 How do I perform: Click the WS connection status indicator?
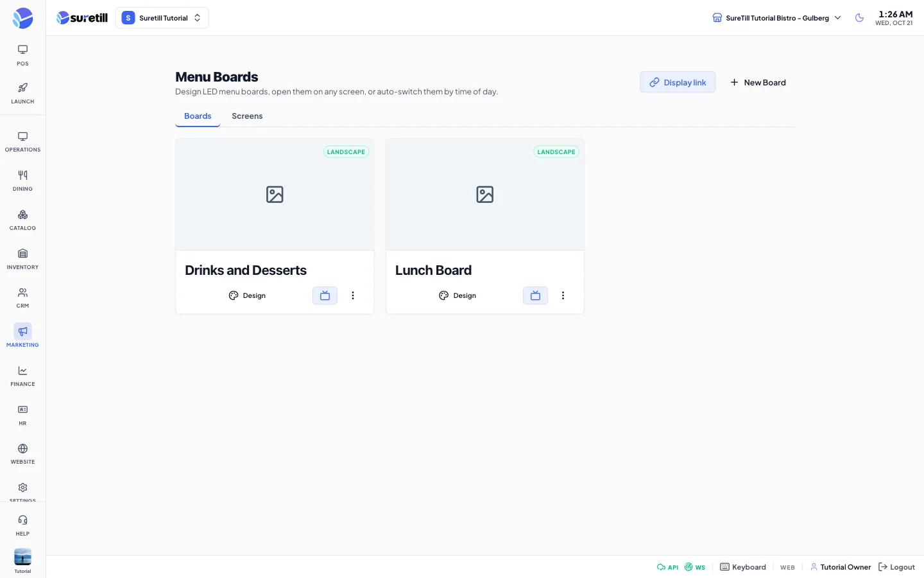pyautogui.click(x=695, y=567)
